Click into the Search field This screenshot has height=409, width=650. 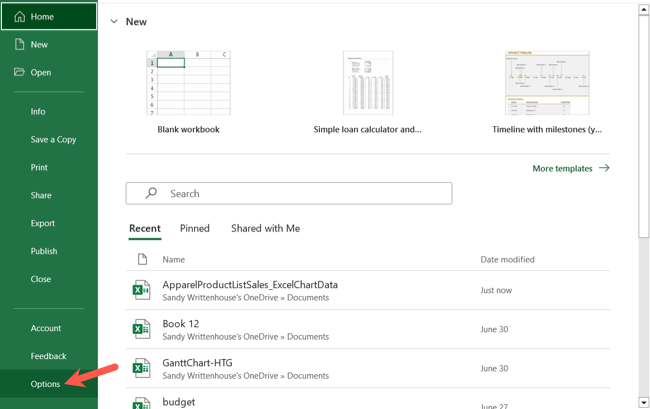point(289,194)
